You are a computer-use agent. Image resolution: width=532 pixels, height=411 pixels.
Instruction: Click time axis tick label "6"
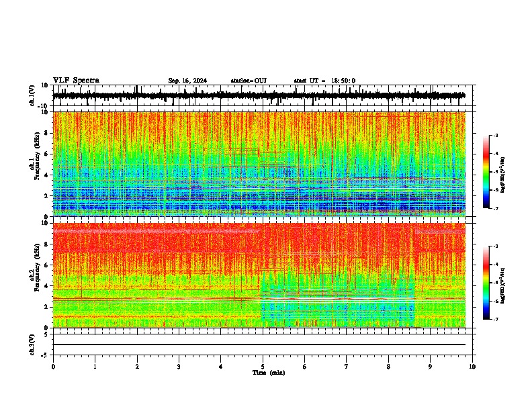click(x=305, y=367)
